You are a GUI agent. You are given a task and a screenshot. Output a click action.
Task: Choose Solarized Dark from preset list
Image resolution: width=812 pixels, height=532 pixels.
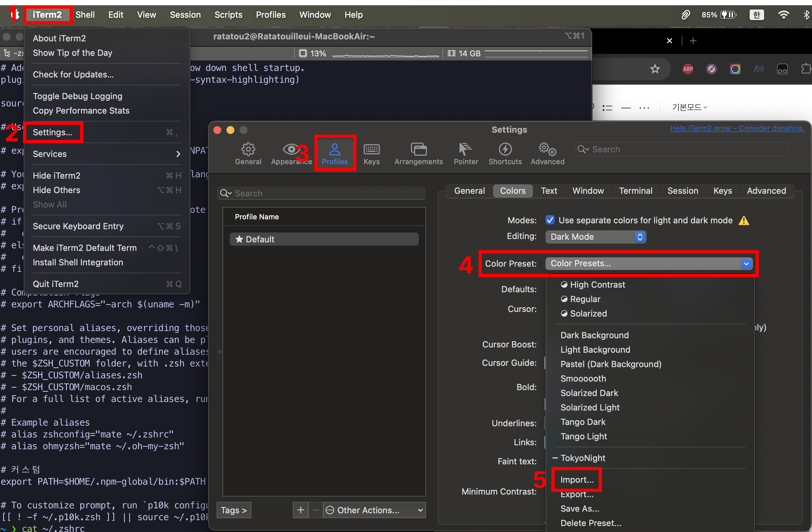tap(589, 393)
